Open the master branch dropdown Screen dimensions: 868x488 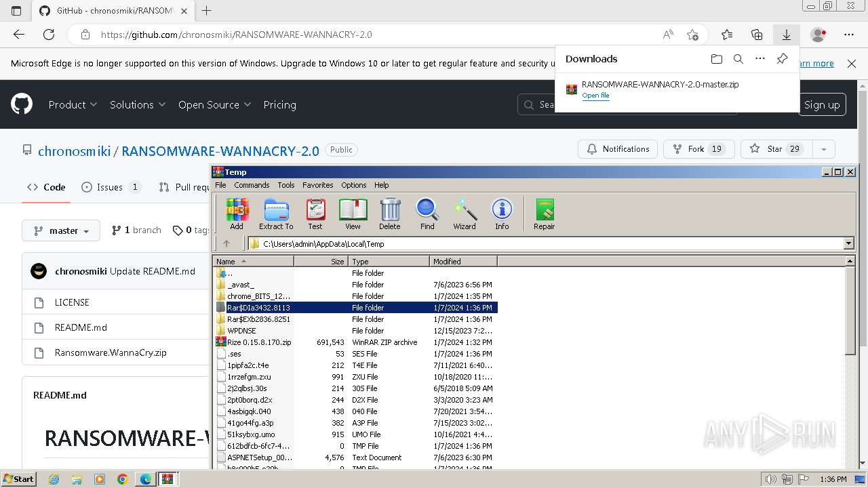click(61, 230)
